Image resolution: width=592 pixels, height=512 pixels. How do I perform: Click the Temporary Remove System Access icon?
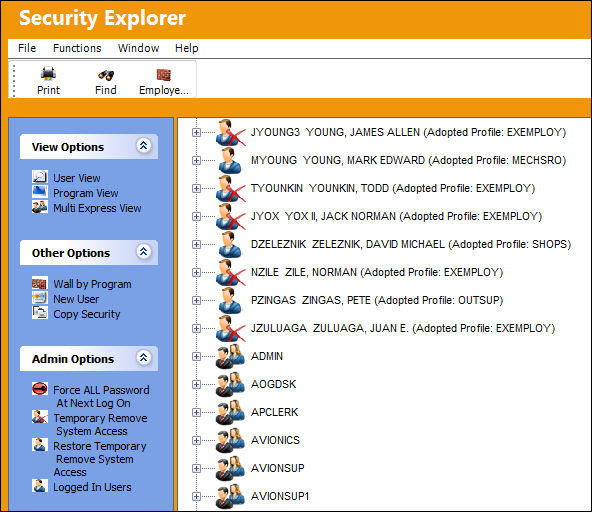pos(40,416)
